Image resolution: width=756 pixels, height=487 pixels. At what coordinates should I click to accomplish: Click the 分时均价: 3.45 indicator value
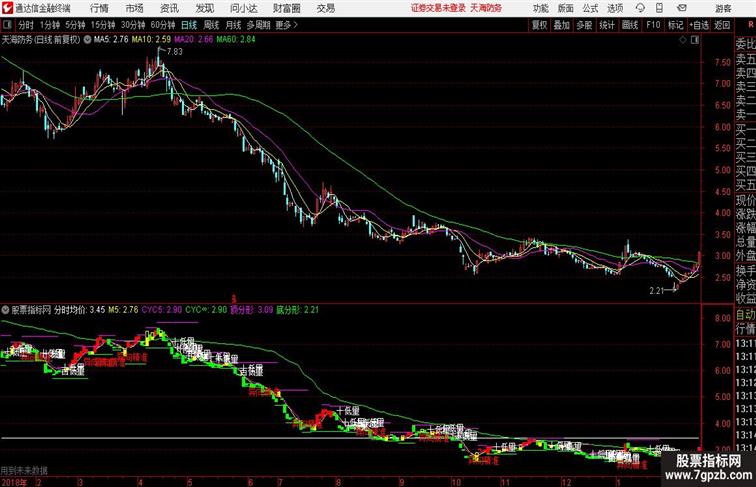pos(80,310)
